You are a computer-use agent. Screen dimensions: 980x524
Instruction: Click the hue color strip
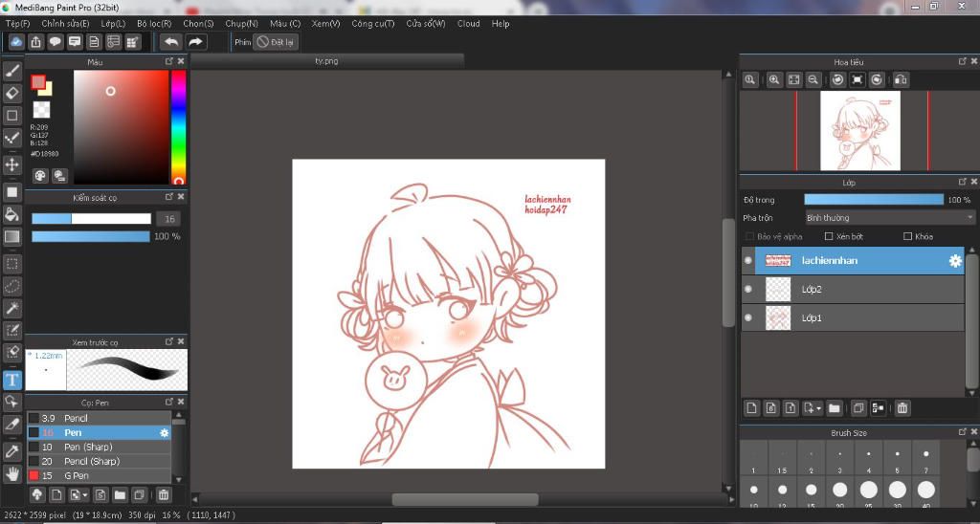tap(179, 127)
